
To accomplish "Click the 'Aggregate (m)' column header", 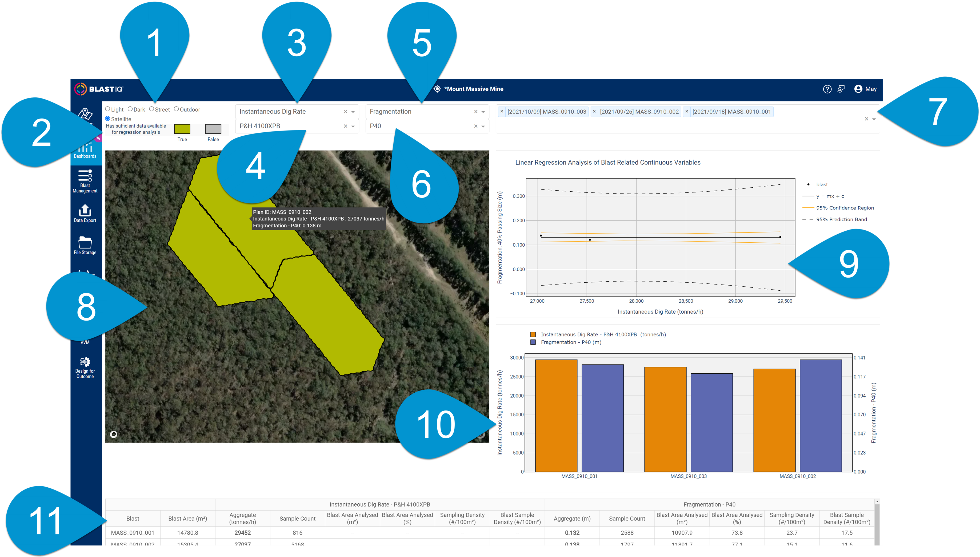I will pyautogui.click(x=572, y=519).
